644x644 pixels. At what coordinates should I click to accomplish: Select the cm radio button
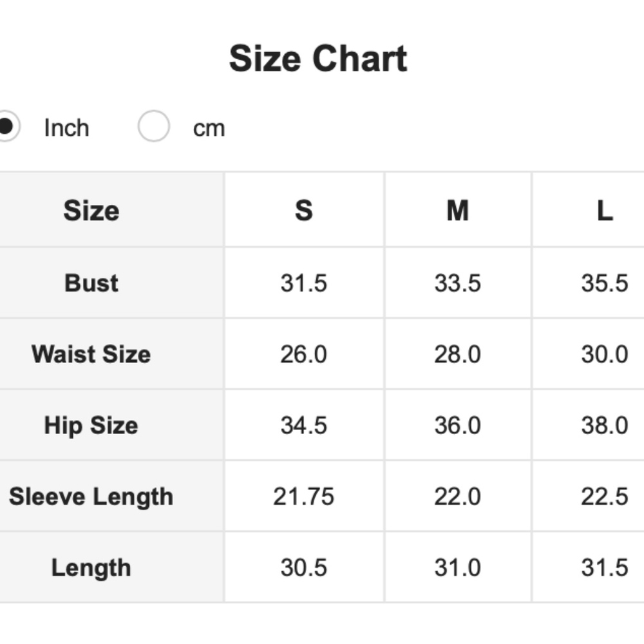154,126
